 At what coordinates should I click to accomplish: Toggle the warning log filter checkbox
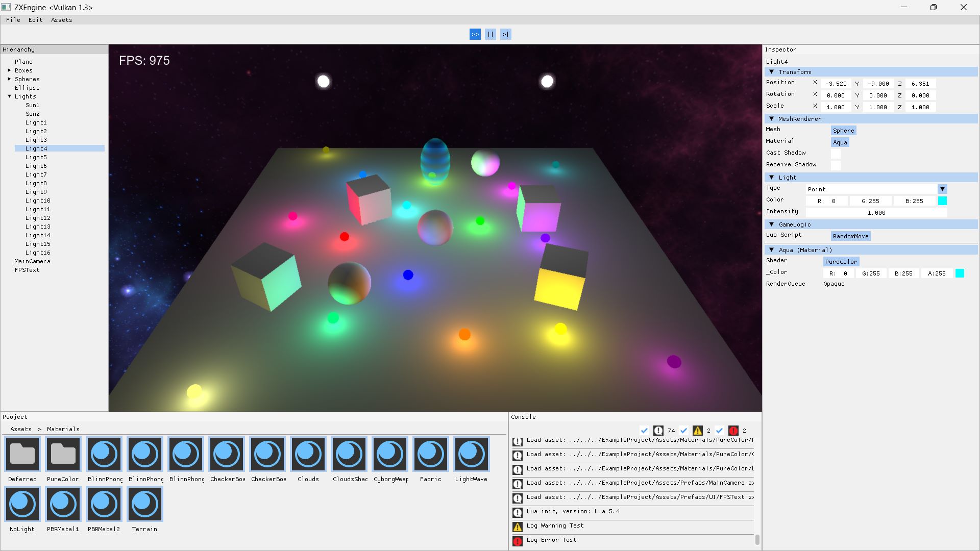[683, 431]
